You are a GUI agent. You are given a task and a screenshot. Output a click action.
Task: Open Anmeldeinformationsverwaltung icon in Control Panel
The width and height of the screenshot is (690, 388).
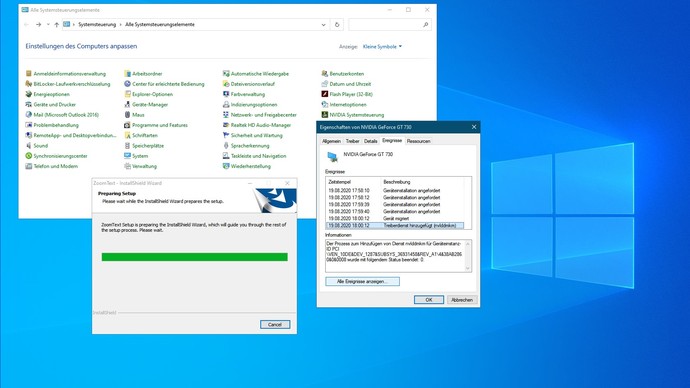(29, 73)
